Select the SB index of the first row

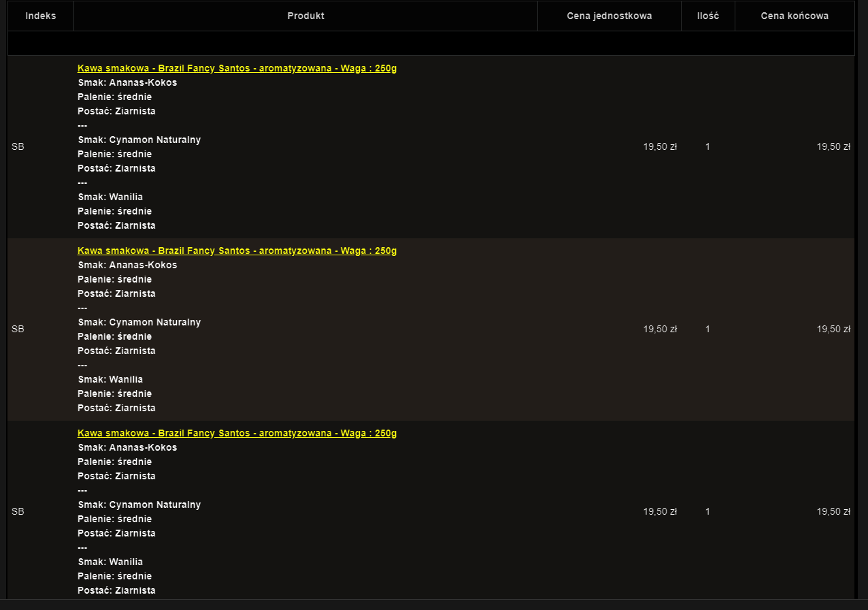[18, 146]
